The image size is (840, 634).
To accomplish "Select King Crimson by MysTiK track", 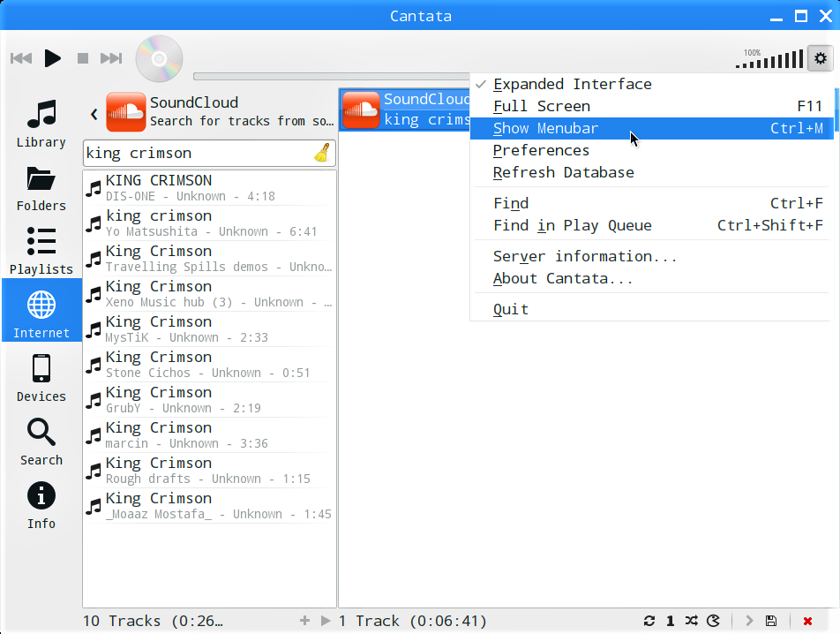I will (209, 329).
